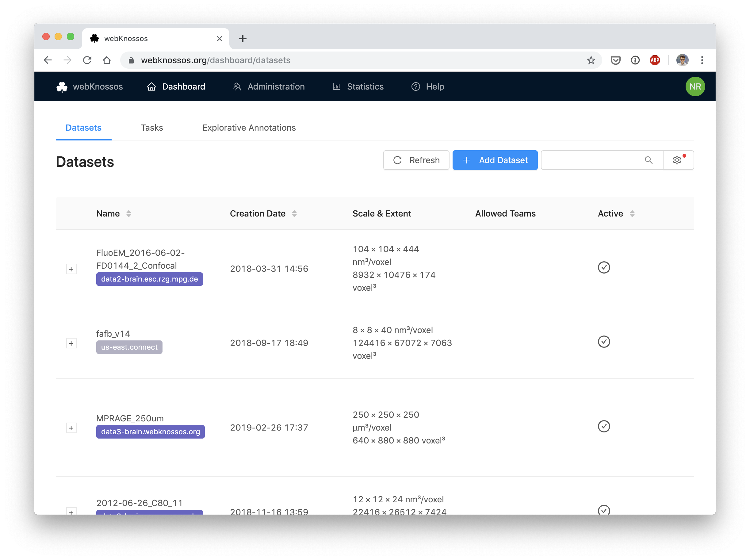Open Chrome three-dot menu
Screen dimensions: 750x560
point(702,60)
